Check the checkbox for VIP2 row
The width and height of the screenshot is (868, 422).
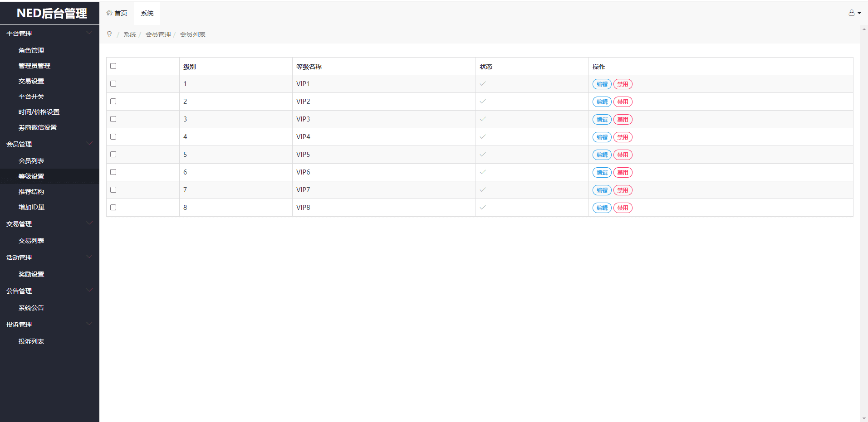[x=113, y=102]
